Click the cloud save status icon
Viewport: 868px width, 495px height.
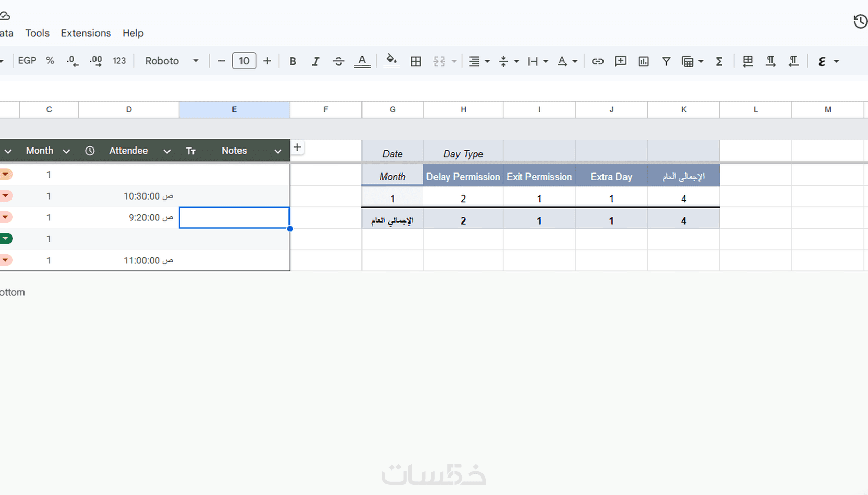[4, 16]
